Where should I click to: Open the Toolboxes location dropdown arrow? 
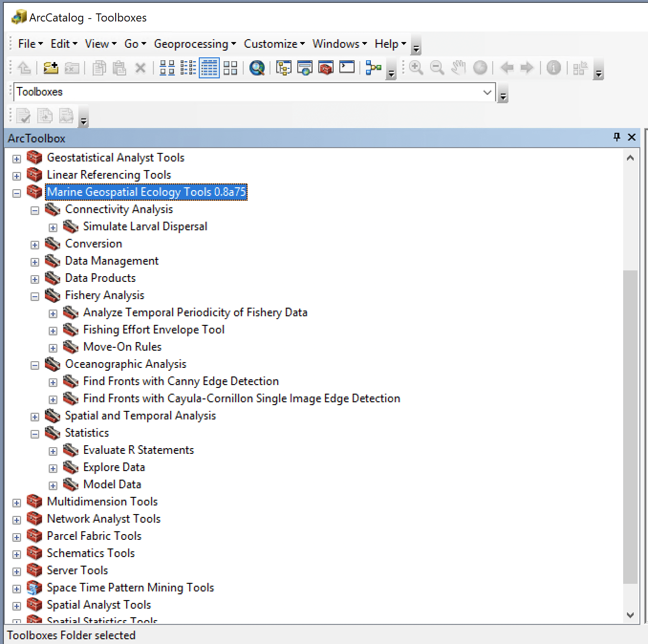[487, 92]
